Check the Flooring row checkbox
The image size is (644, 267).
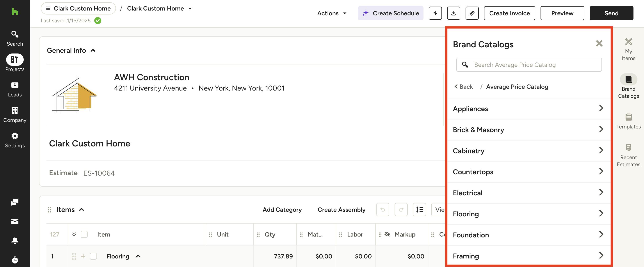[x=93, y=256]
